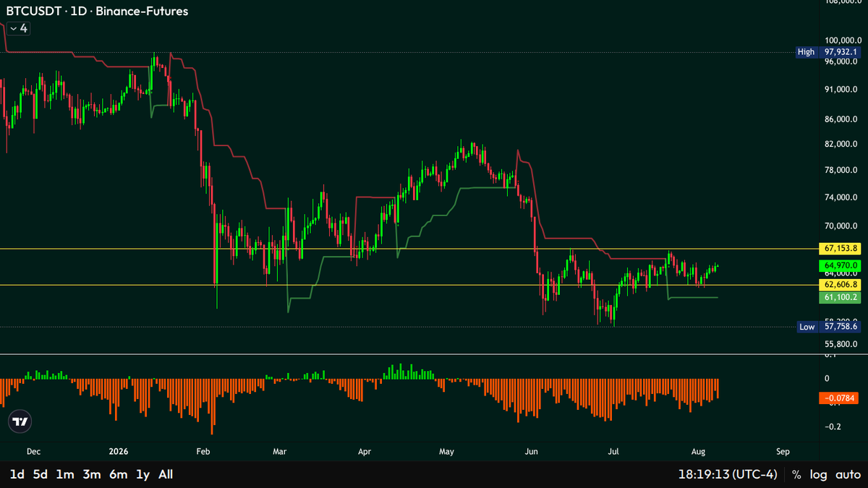This screenshot has width=868, height=488.
Task: Select the 1m time range
Action: tap(65, 474)
